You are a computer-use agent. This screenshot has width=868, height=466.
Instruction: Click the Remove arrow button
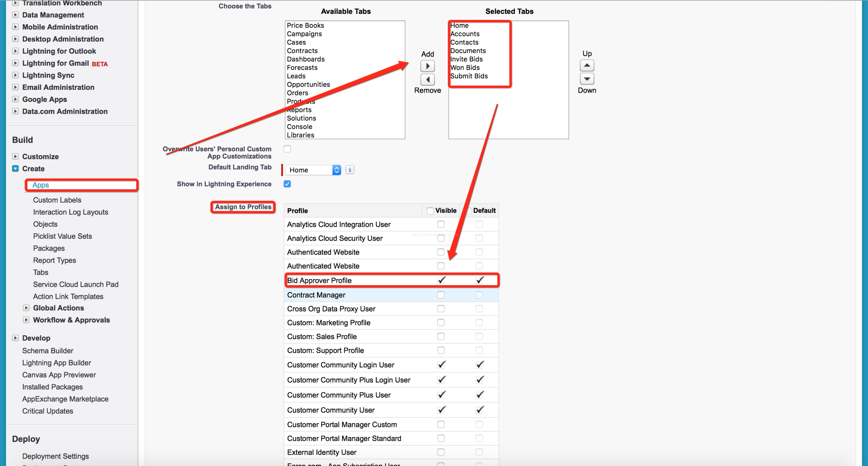428,80
